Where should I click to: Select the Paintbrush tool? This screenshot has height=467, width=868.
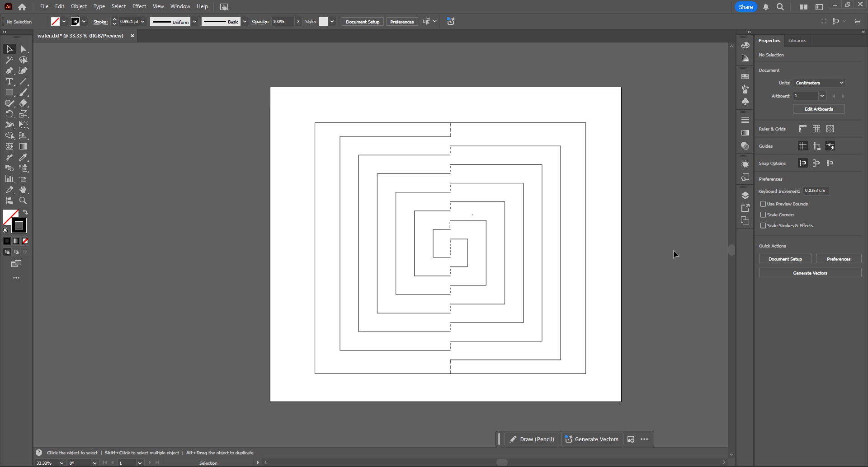point(24,92)
